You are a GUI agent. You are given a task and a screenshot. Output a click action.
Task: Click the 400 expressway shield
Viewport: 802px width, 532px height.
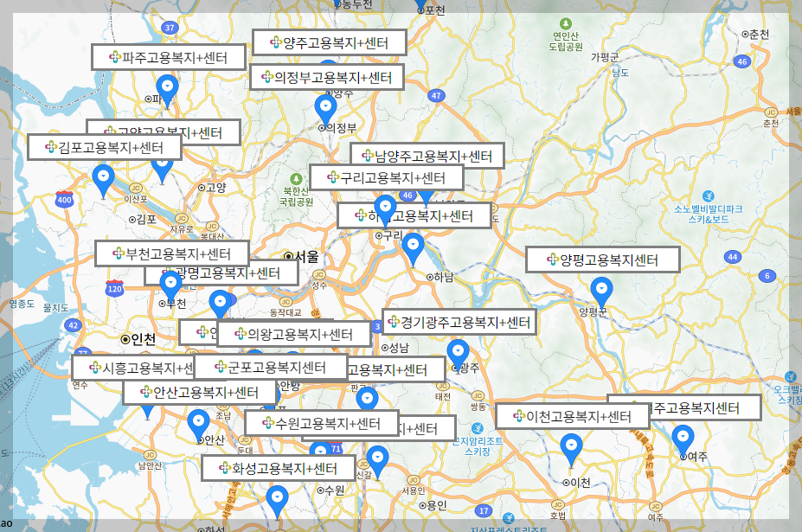coord(64,200)
